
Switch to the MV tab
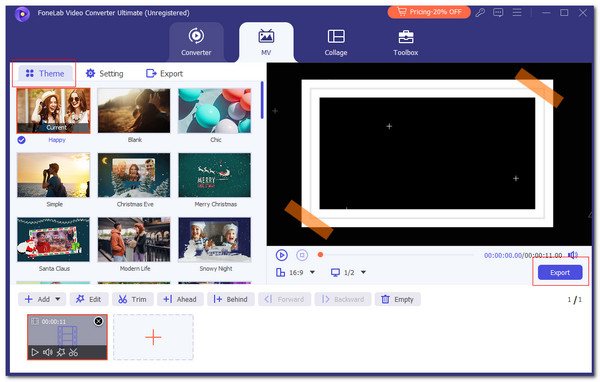pyautogui.click(x=266, y=42)
